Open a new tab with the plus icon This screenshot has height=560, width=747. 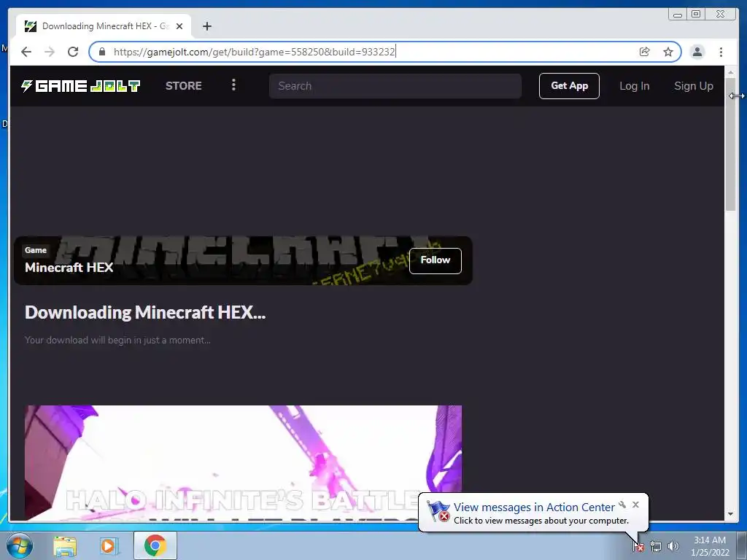[x=206, y=26]
